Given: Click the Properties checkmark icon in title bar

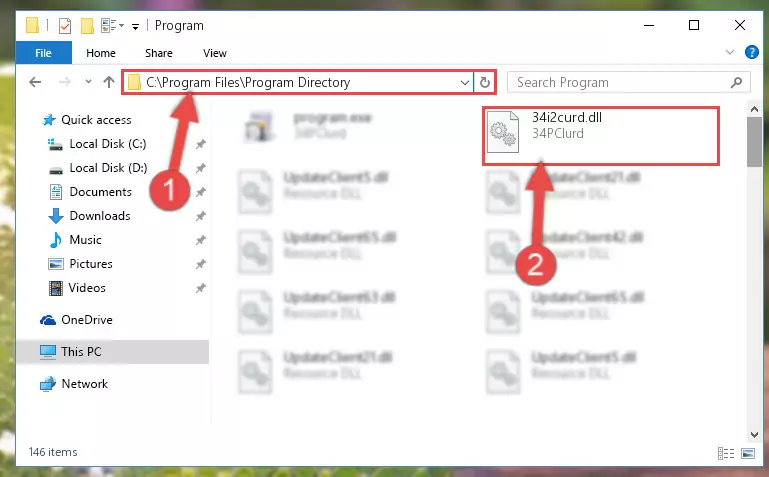Looking at the screenshot, I should pyautogui.click(x=65, y=25).
